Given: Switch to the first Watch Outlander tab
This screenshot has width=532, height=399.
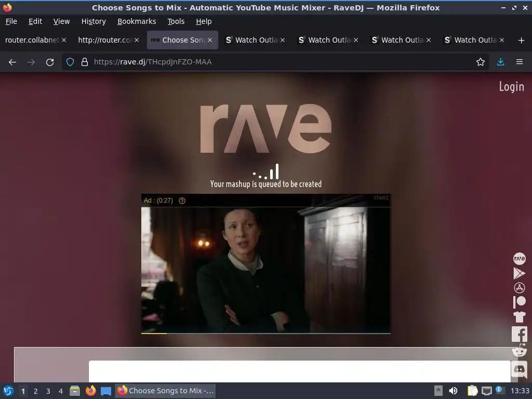Looking at the screenshot, I should 256,40.
